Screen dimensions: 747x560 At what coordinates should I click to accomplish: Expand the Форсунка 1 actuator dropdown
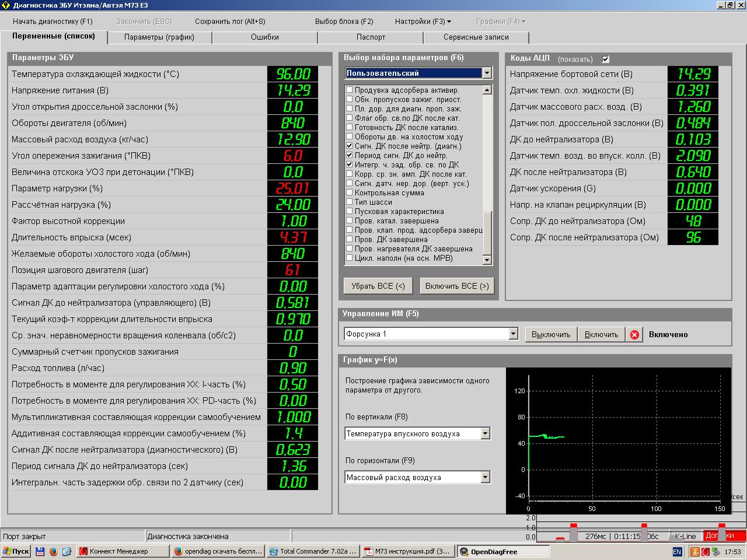[x=513, y=334]
